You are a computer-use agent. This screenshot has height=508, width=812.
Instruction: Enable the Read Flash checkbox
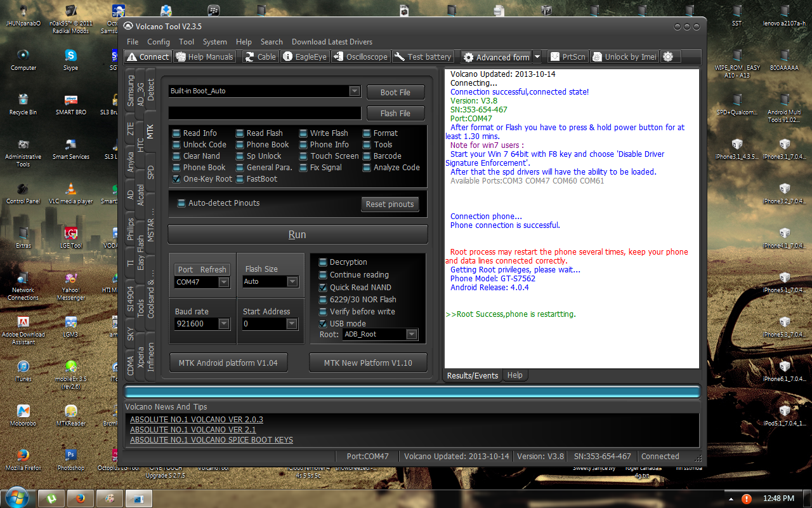(x=240, y=133)
